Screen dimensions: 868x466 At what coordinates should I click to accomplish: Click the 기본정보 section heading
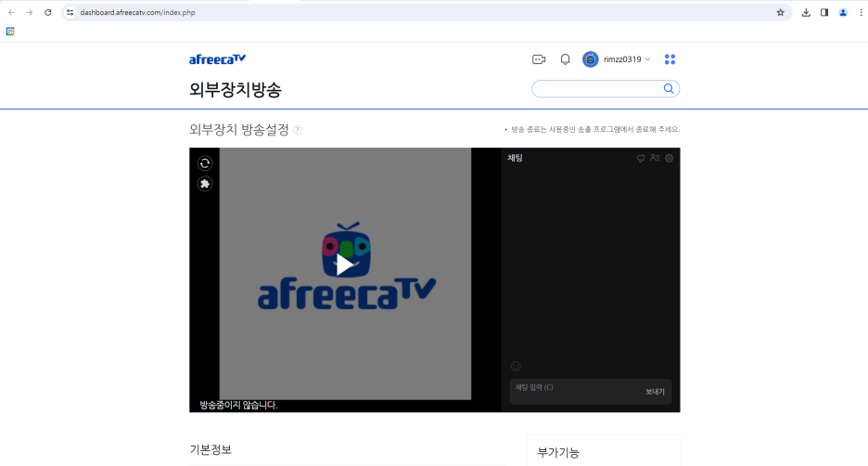tap(211, 449)
